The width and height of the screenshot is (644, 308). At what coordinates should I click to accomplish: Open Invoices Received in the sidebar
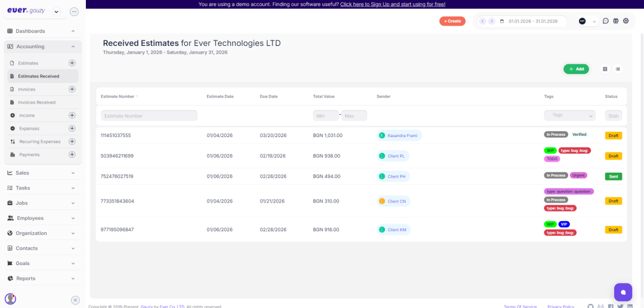tap(36, 102)
